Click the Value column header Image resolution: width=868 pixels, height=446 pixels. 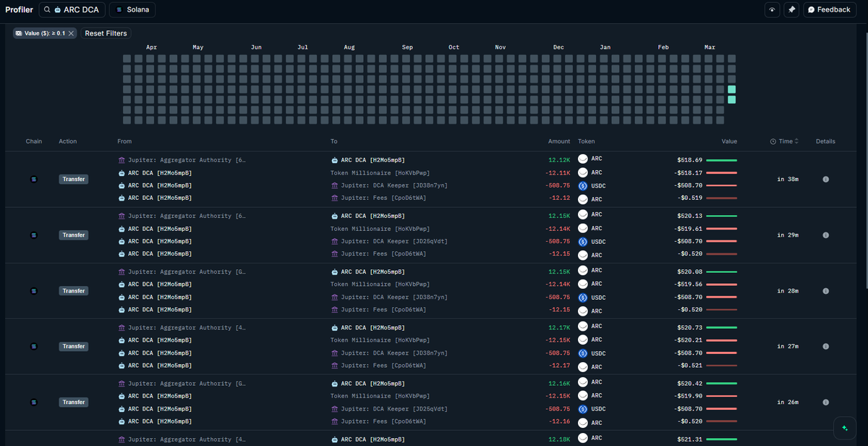(x=729, y=141)
